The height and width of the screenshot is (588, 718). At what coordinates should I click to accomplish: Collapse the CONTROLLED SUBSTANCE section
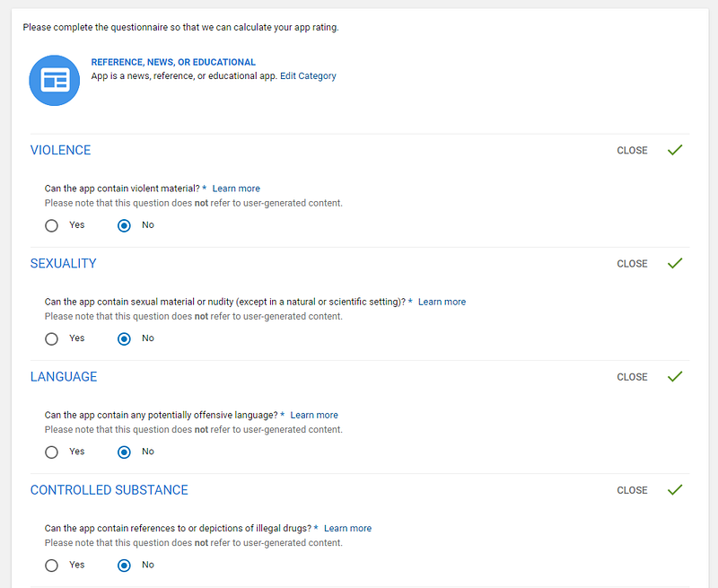pyautogui.click(x=632, y=489)
